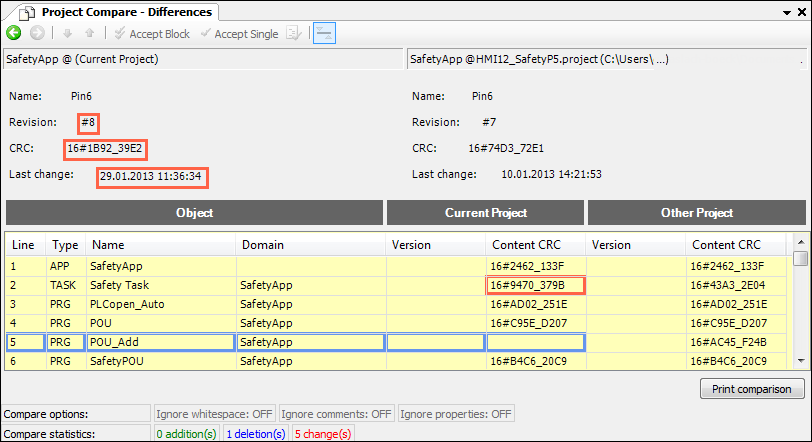Click the Print comparison button
This screenshot has height=442, width=812.
coord(751,389)
